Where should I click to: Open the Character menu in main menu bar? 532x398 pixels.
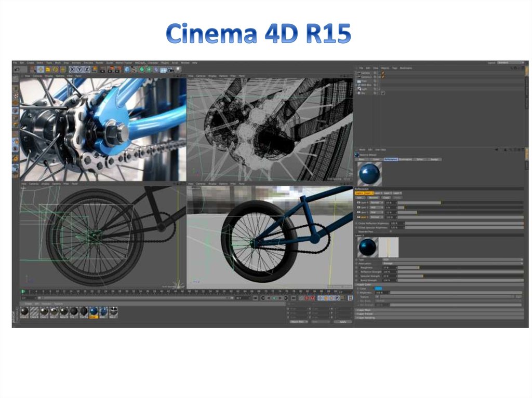153,63
